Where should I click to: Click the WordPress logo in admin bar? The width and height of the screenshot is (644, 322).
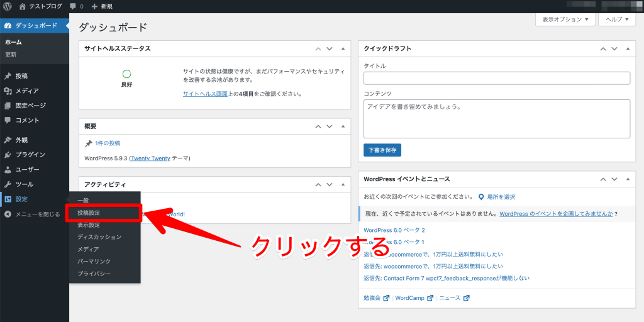pos(8,6)
